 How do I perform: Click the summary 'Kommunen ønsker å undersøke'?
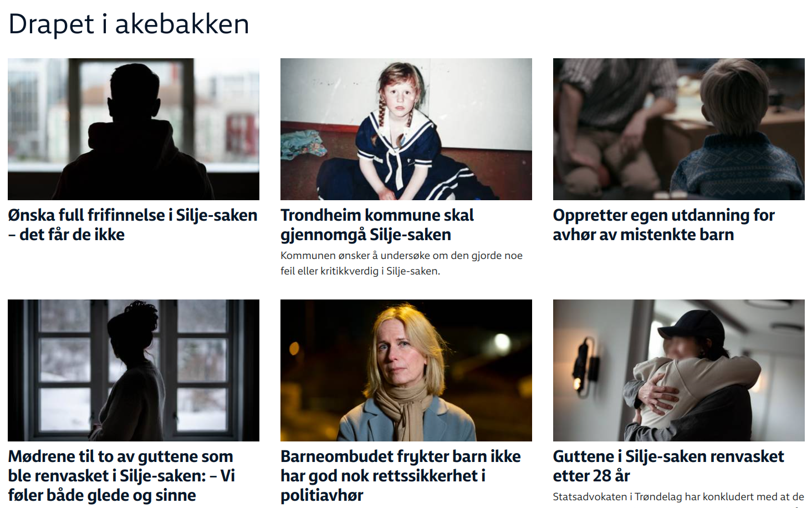(402, 263)
